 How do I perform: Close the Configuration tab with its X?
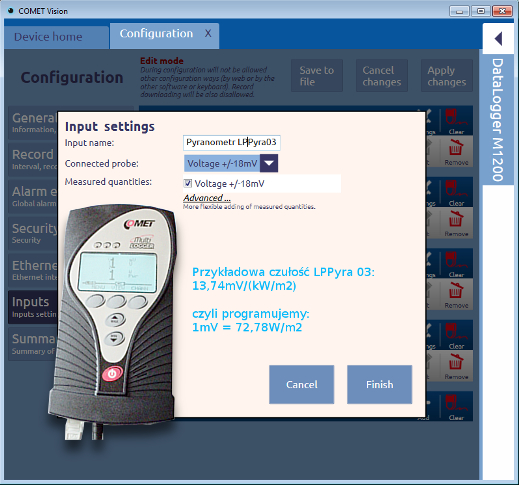[208, 34]
